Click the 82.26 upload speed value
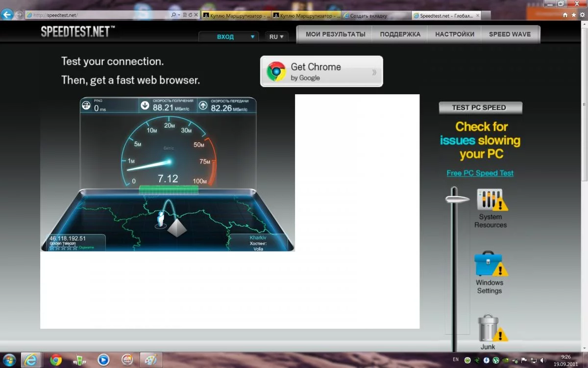This screenshot has height=368, width=588. [221, 107]
